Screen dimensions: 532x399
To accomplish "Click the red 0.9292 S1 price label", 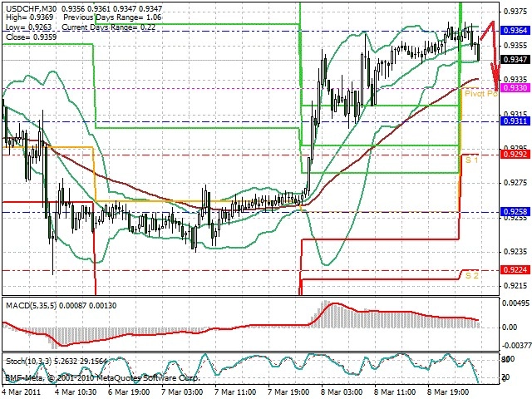I will tap(515, 155).
